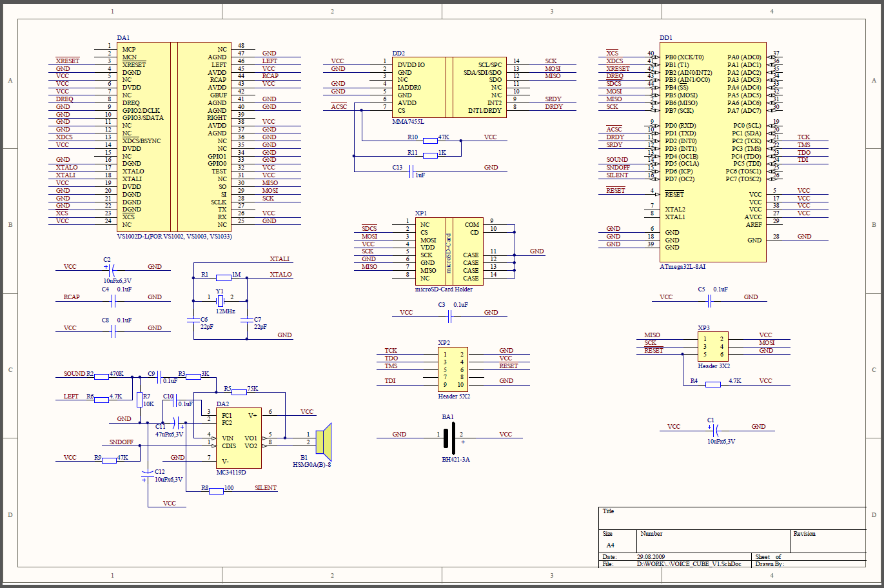The height and width of the screenshot is (588, 884).
Task: Click the "BH421-3A" battery label
Action: point(456,460)
